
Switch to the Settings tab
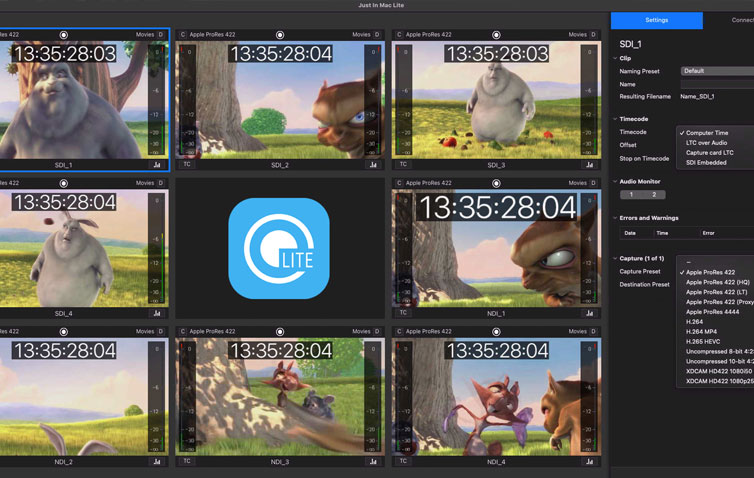click(x=656, y=19)
